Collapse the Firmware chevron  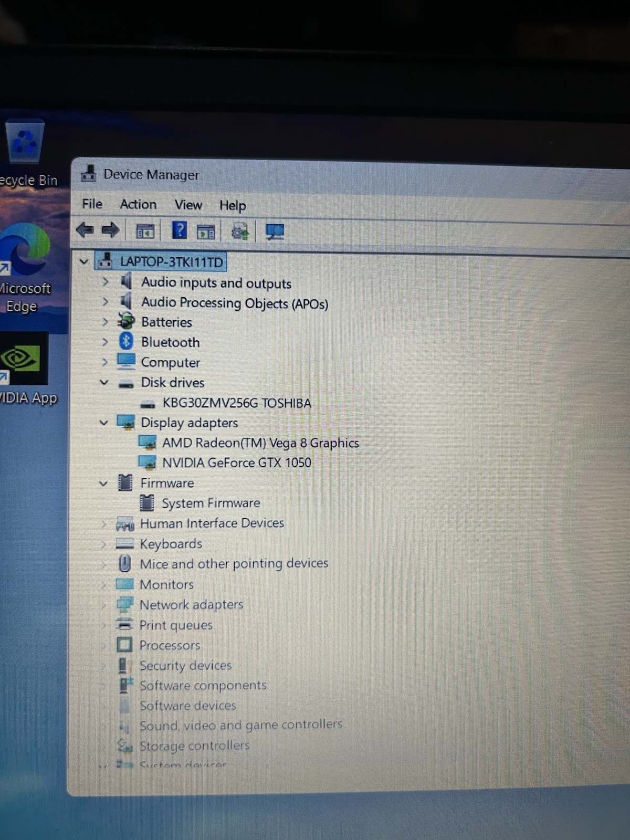click(x=103, y=483)
